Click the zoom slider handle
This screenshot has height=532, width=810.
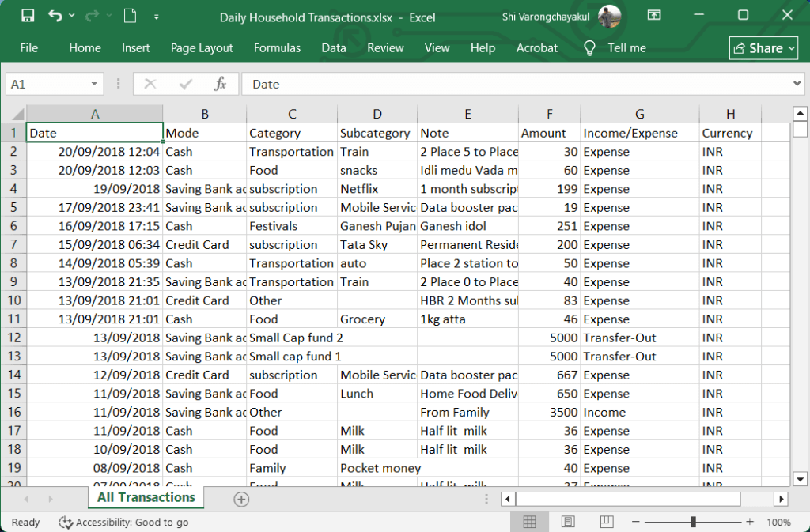click(x=694, y=522)
